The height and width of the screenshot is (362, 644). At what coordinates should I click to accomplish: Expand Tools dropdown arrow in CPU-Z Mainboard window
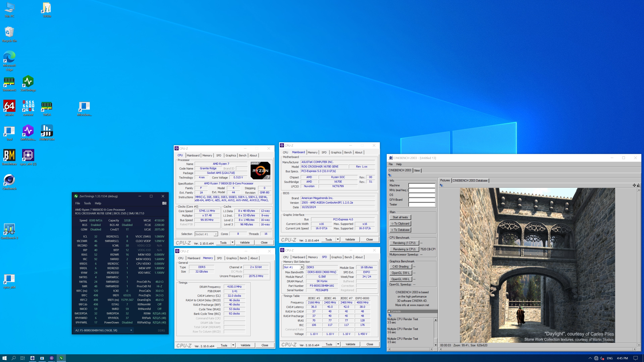[x=338, y=239]
